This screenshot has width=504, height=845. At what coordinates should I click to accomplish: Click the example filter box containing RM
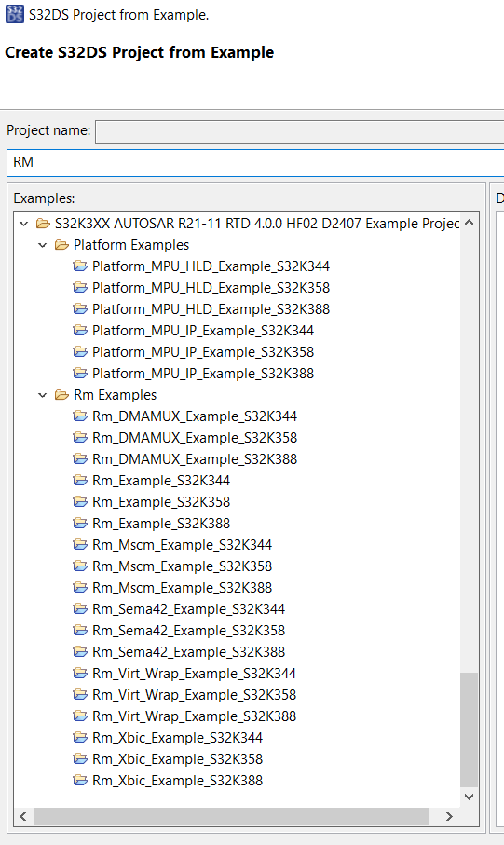(255, 162)
